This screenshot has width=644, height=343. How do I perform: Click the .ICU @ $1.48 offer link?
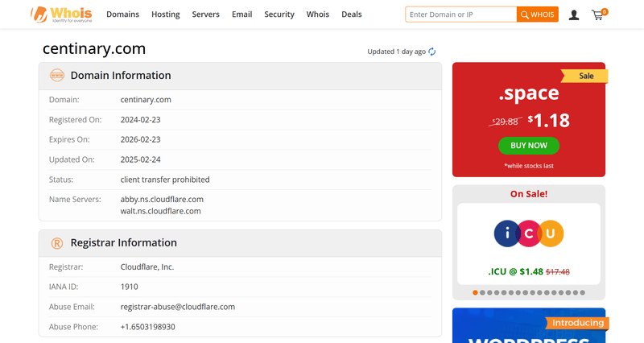(529, 271)
